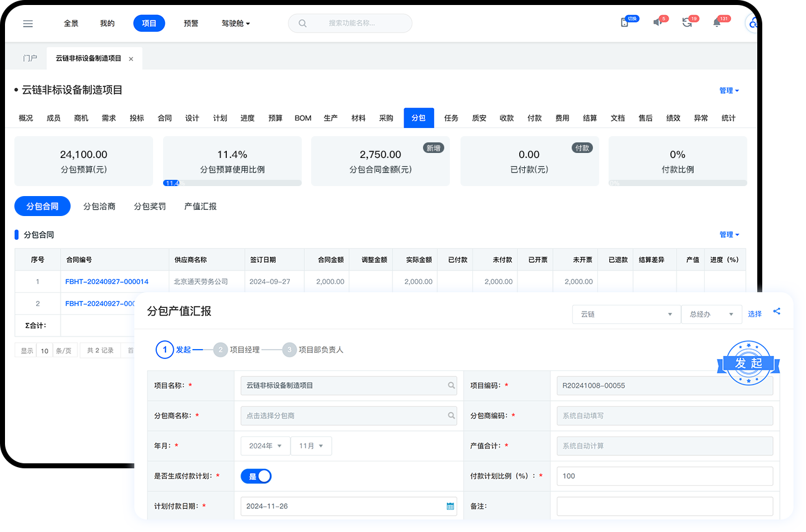Click the switch device icon
Image resolution: width=806 pixels, height=532 pixels.
(624, 23)
